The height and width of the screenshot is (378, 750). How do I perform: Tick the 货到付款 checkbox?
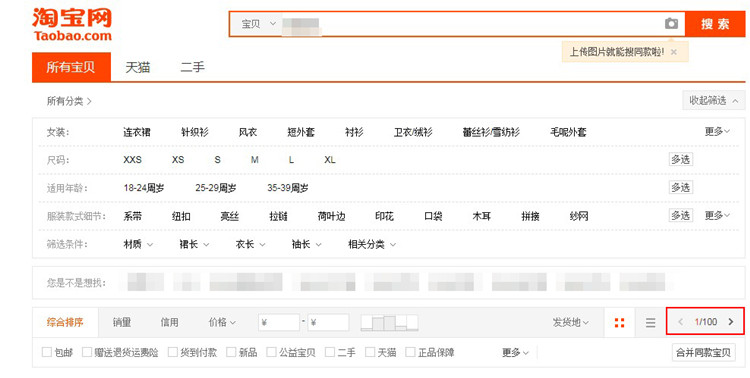(173, 352)
